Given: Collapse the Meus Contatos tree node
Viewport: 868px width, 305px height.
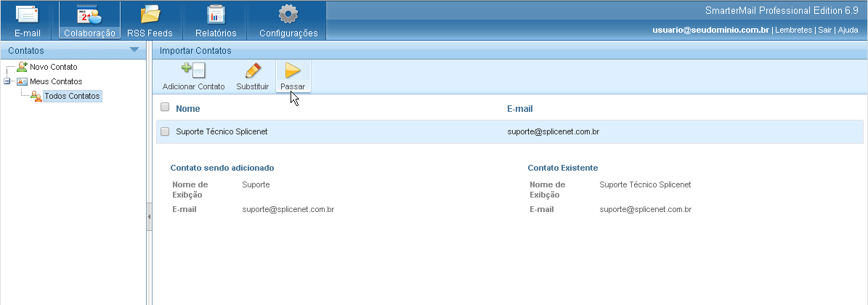Looking at the screenshot, I should (7, 81).
